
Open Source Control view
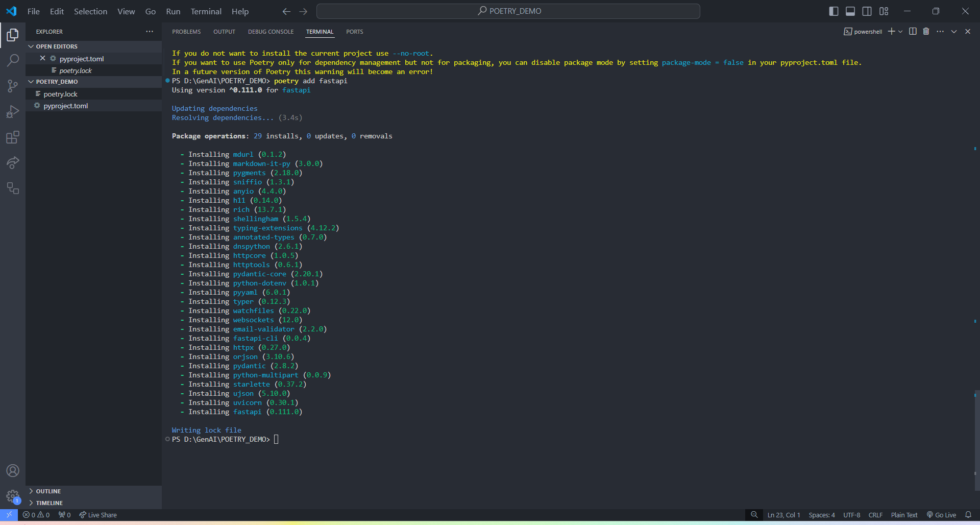point(13,86)
